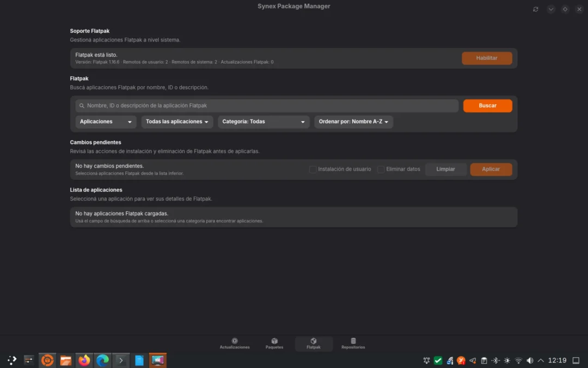Open the application launcher in the taskbar
The height and width of the screenshot is (368, 588).
click(x=12, y=360)
